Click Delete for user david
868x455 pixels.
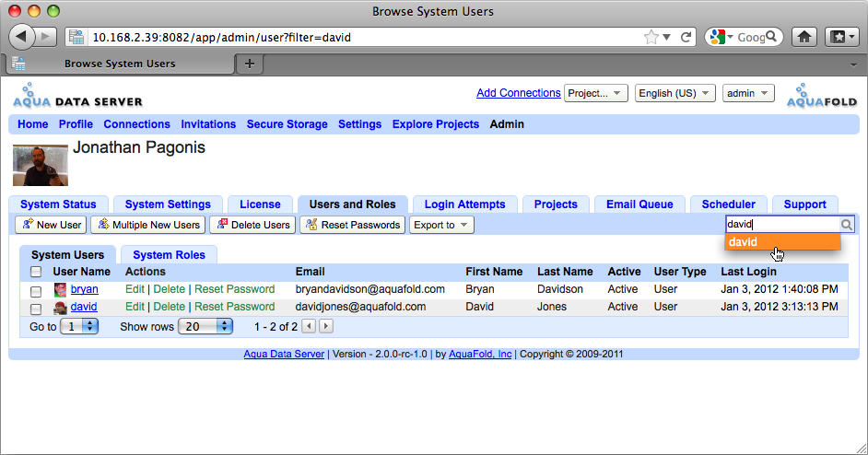pyautogui.click(x=169, y=307)
